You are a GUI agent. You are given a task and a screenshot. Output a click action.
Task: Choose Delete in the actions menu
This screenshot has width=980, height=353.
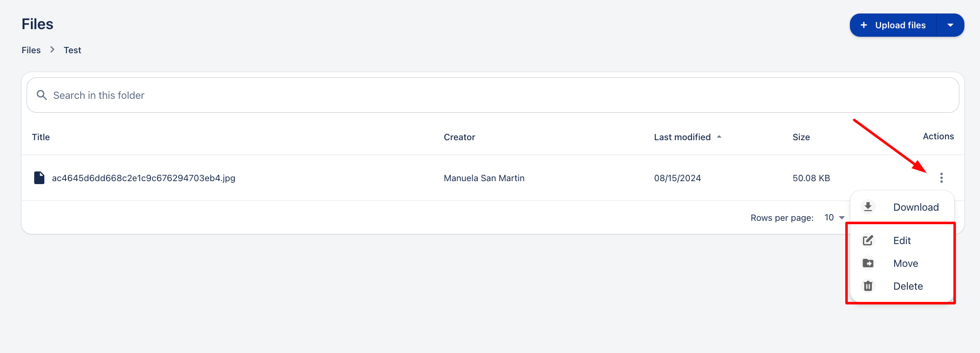pyautogui.click(x=908, y=286)
